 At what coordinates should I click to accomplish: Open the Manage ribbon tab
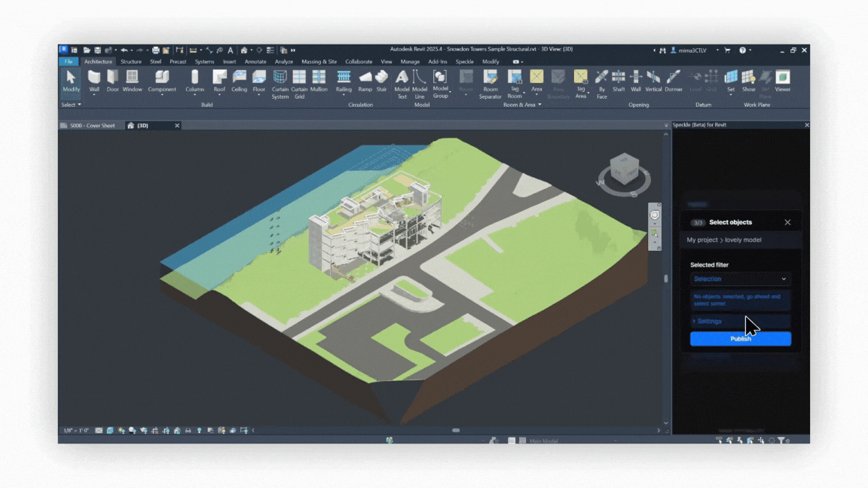click(410, 62)
